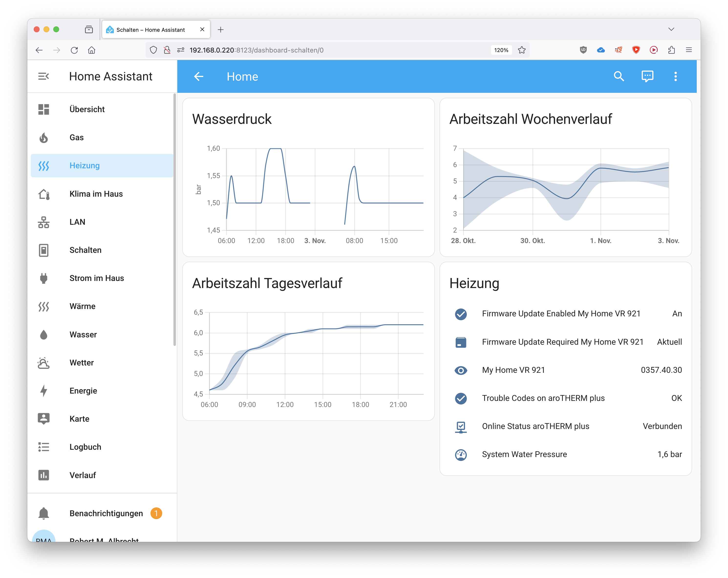This screenshot has height=578, width=728.
Task: Click the My Home VR 921 eye icon
Action: (460, 370)
